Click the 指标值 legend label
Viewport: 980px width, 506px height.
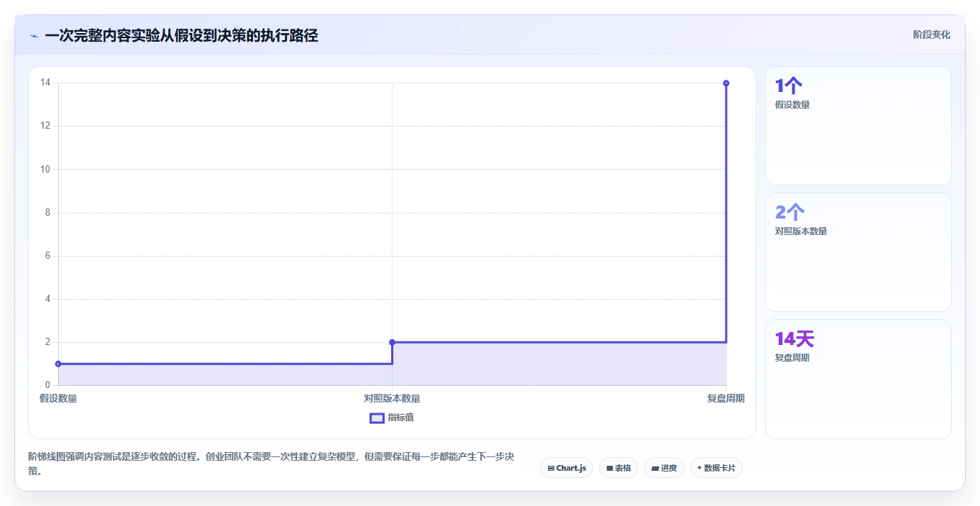401,418
